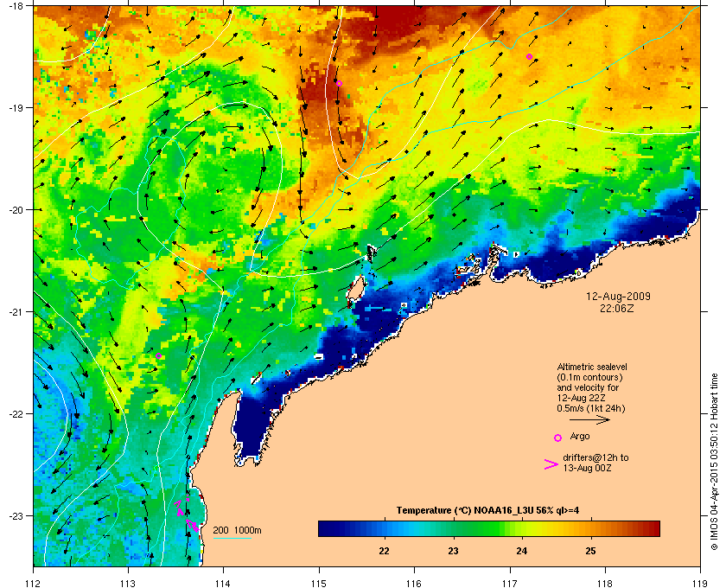This screenshot has height=588, width=726.
Task: Click the Argo circle symbol in legend
Action: tap(558, 438)
